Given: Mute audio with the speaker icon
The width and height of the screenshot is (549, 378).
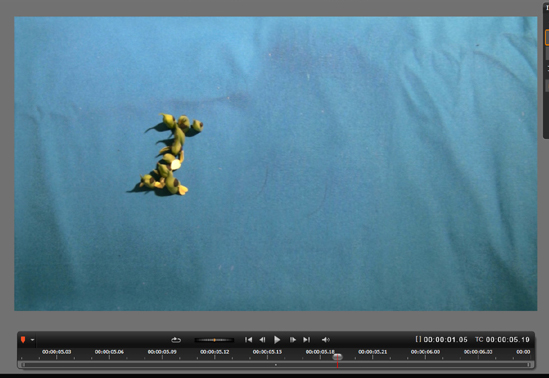Looking at the screenshot, I should (x=326, y=340).
